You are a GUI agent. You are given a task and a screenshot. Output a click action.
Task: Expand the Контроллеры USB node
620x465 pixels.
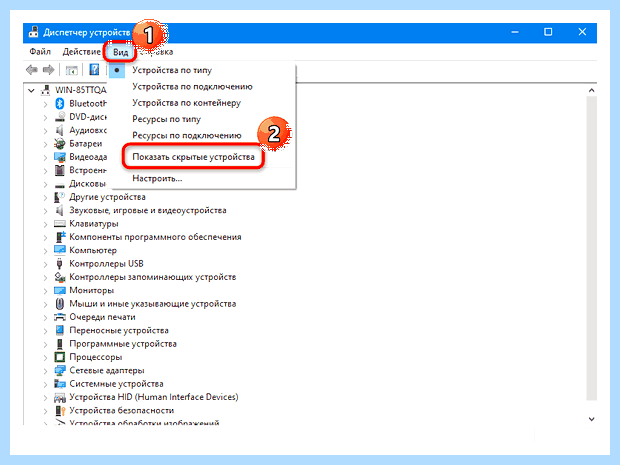tap(45, 265)
